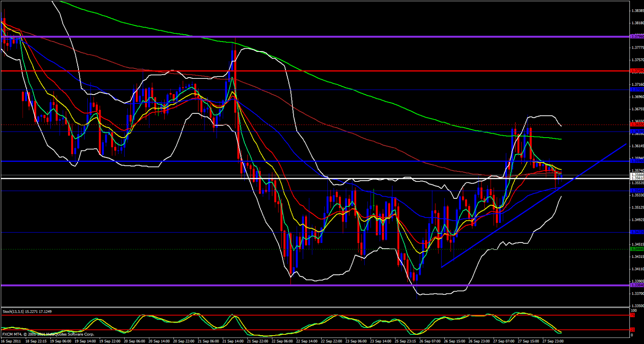
Task: Click the purple 1.33840 price level tag
Action: (637, 285)
